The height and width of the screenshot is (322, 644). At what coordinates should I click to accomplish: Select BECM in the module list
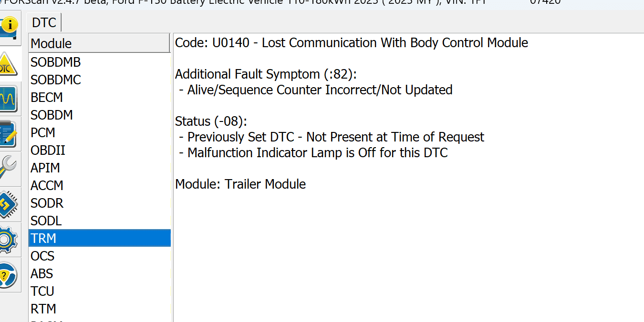tap(47, 98)
